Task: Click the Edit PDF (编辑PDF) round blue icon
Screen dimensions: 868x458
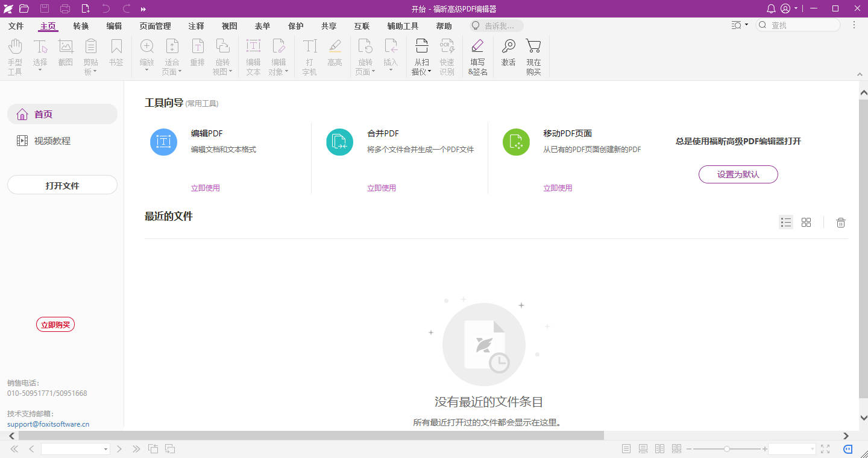Action: point(163,142)
